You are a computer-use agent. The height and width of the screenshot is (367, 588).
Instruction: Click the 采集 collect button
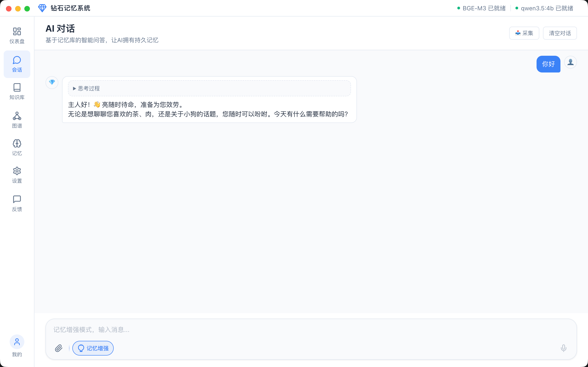(524, 33)
